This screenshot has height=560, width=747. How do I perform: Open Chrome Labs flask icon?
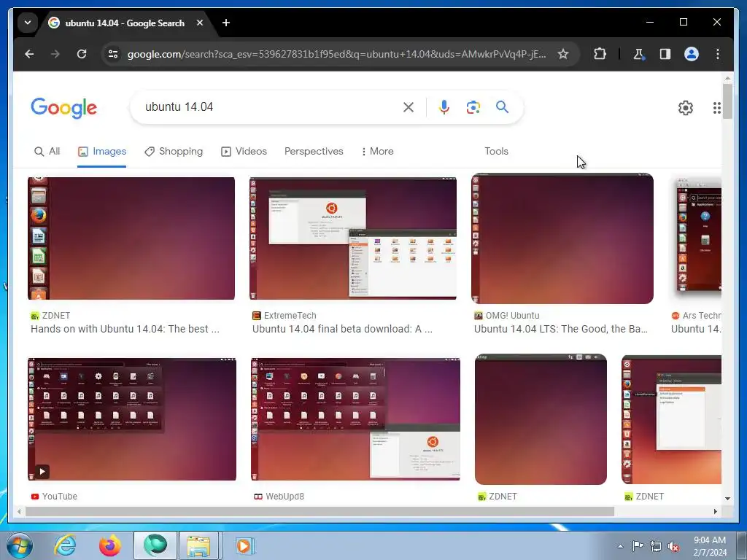pos(638,54)
